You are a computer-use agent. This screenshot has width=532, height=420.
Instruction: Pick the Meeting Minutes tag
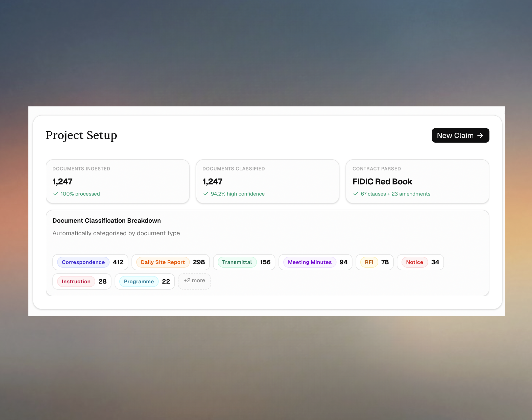pyautogui.click(x=310, y=262)
